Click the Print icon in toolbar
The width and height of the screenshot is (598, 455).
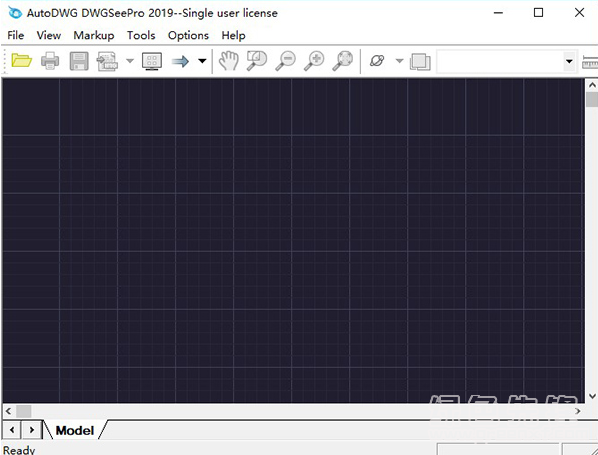(50, 61)
